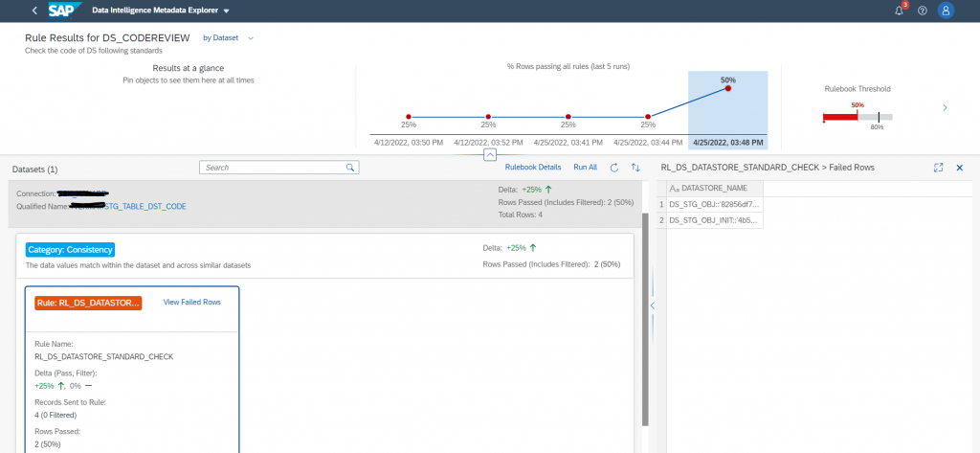Viewport: 980px width, 453px height.
Task: Open the help question mark icon
Action: click(923, 11)
